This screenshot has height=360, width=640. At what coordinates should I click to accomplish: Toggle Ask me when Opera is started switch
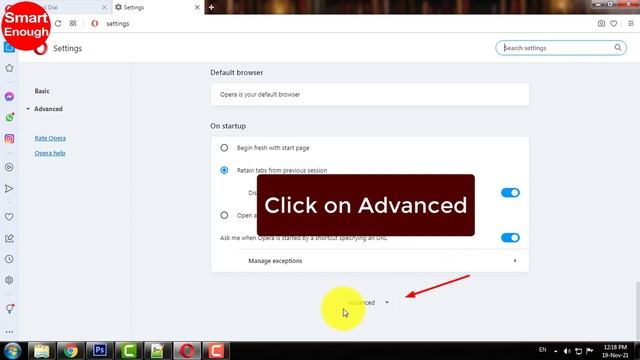pos(510,238)
